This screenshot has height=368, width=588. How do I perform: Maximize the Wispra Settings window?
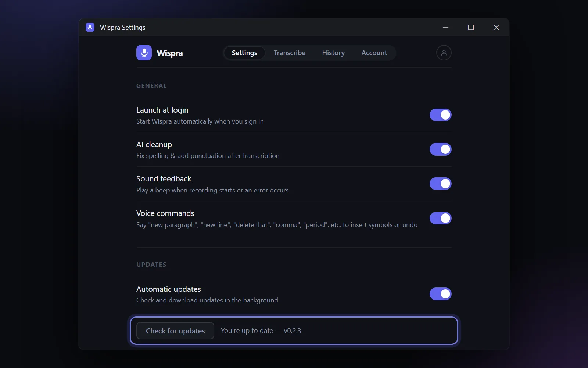point(471,27)
